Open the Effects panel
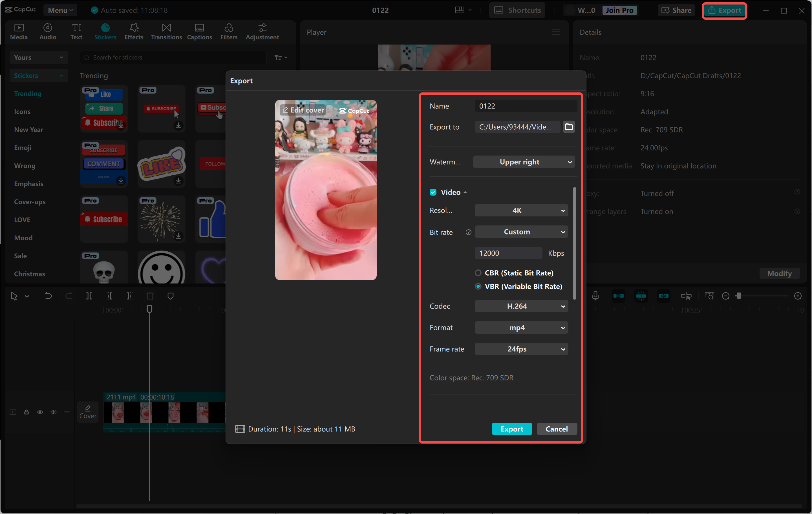 (134, 31)
